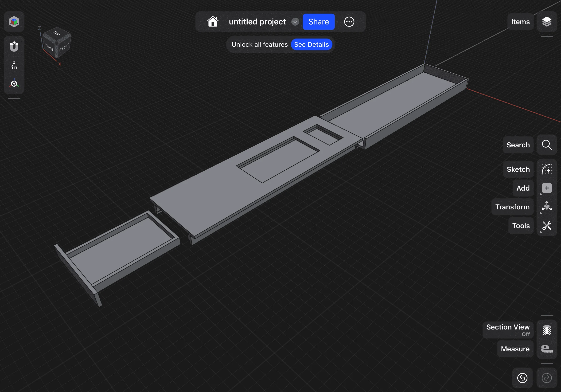Select the Front face of view cube
The width and height of the screenshot is (561, 392).
tap(49, 47)
